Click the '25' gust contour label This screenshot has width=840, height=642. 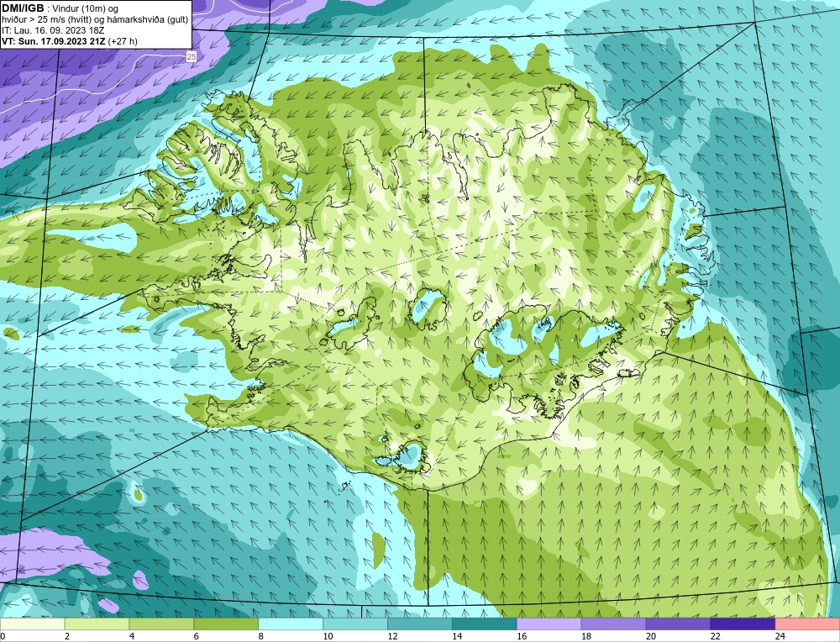click(192, 56)
